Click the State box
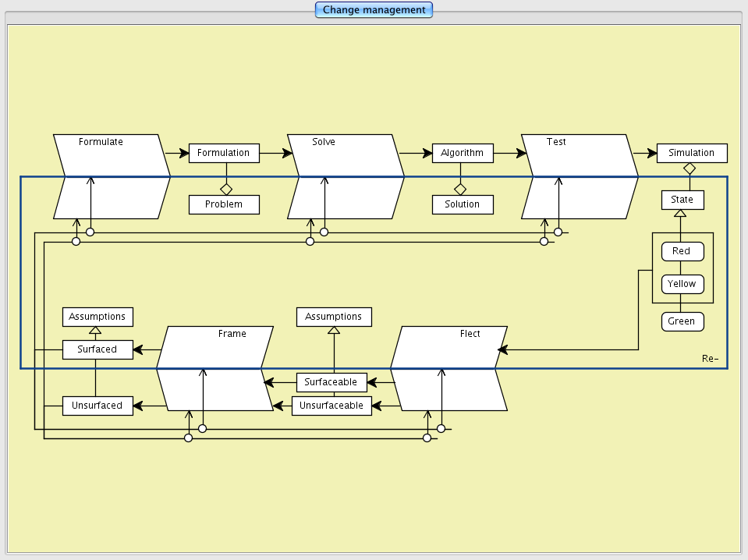 point(682,200)
